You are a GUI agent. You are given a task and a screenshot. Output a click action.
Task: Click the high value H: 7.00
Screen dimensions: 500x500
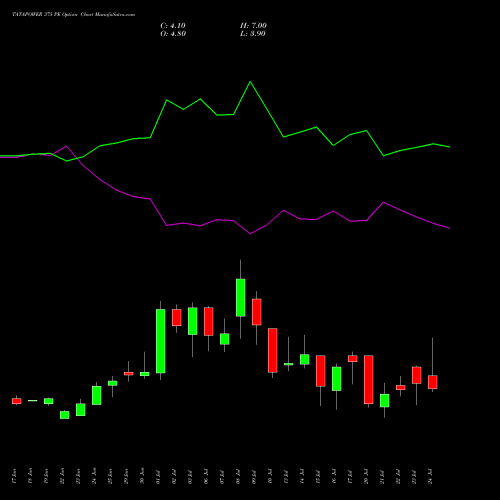253,26
